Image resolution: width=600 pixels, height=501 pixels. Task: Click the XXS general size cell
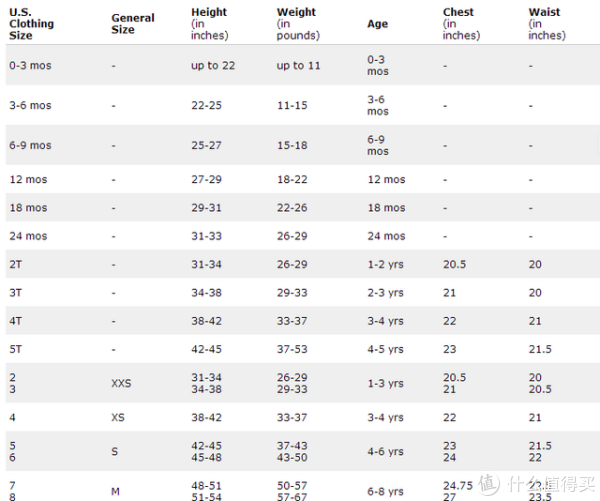click(x=121, y=383)
